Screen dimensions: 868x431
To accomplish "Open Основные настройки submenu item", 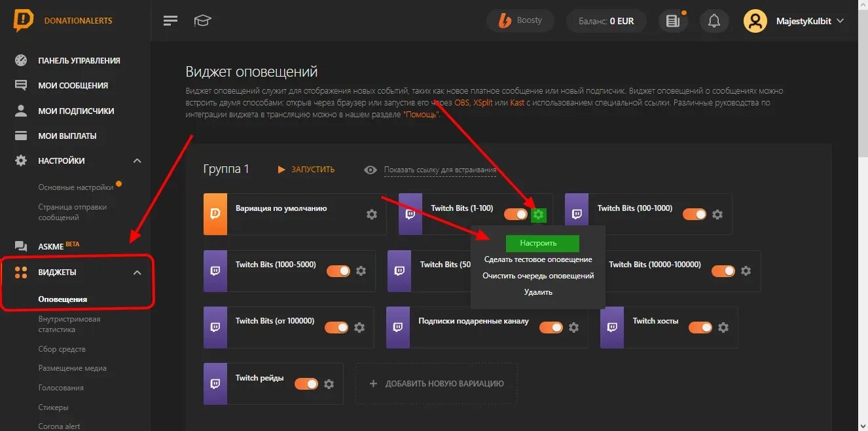I will [x=76, y=187].
